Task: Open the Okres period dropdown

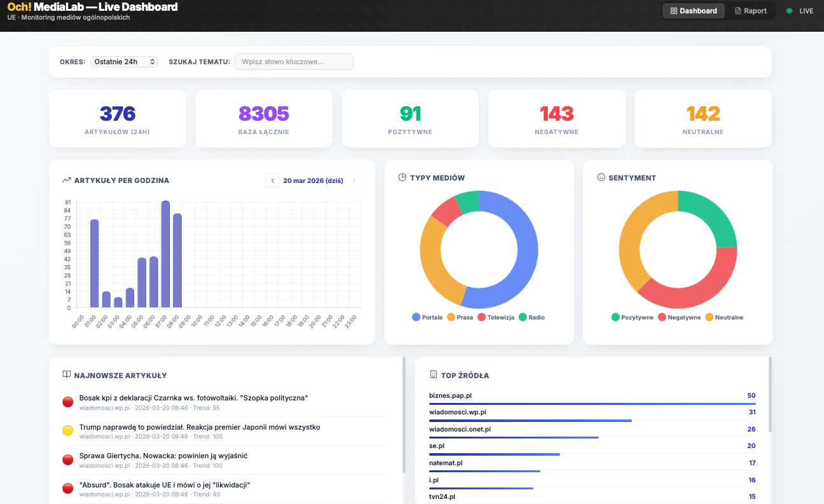Action: tap(124, 62)
